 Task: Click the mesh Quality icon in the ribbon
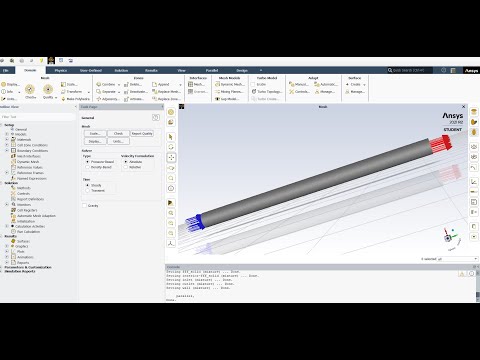pos(48,89)
